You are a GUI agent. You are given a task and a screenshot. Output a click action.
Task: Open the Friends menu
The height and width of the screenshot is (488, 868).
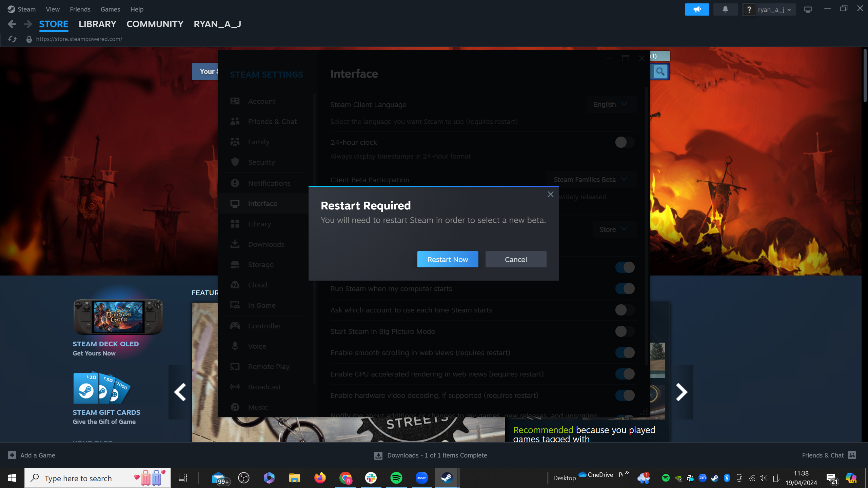[80, 9]
